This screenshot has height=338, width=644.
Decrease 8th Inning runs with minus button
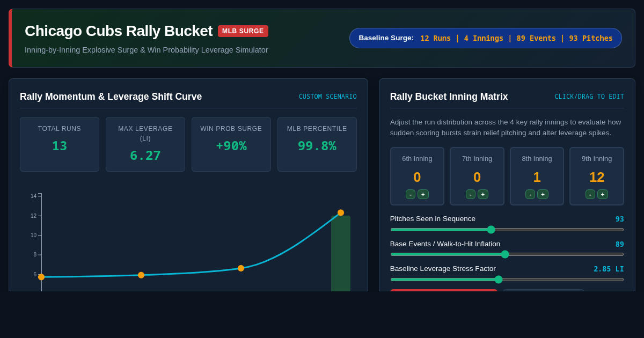[x=530, y=194]
